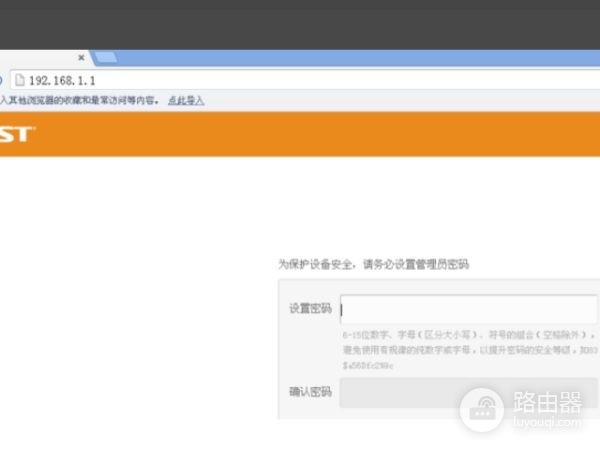
Task: Click the 为保护设备安全 prompt text
Action: 373,264
